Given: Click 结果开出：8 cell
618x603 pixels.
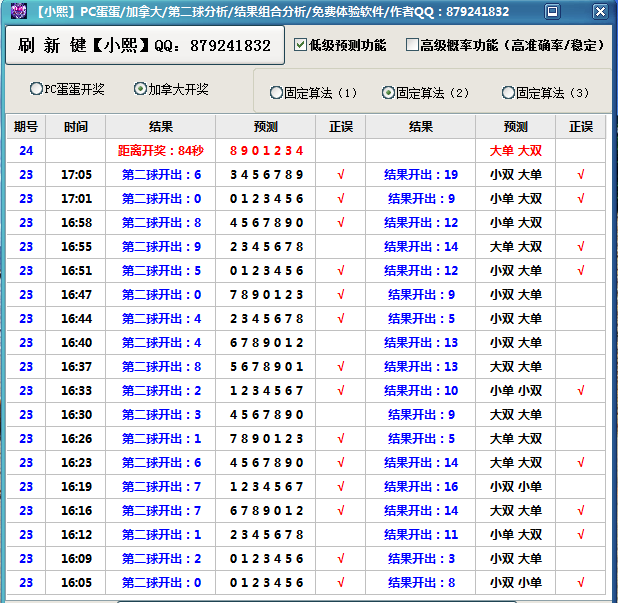Looking at the screenshot, I should (x=421, y=583).
